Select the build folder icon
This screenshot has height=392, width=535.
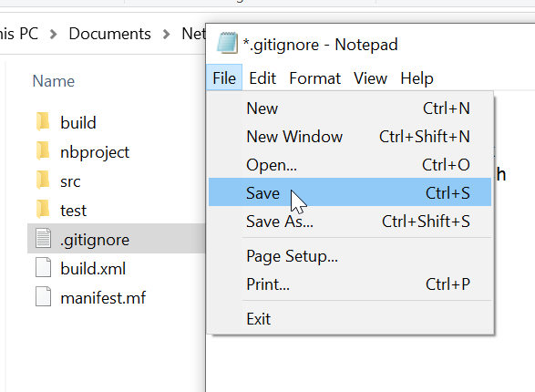coord(43,121)
